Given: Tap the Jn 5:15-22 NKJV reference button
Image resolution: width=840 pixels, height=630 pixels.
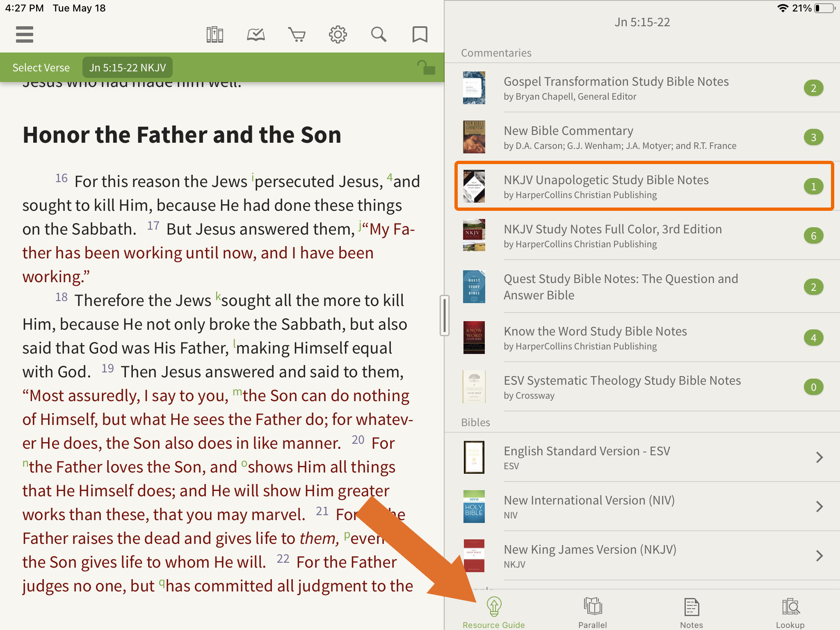Looking at the screenshot, I should [128, 67].
